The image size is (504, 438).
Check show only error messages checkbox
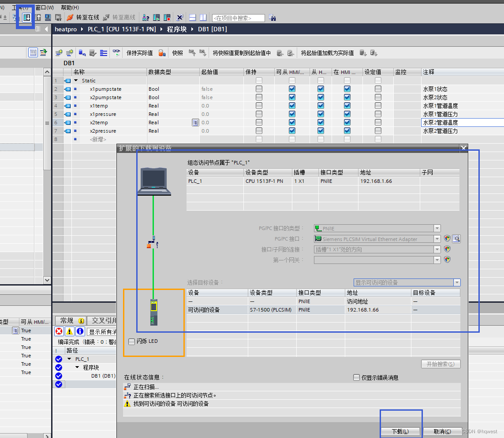(356, 378)
